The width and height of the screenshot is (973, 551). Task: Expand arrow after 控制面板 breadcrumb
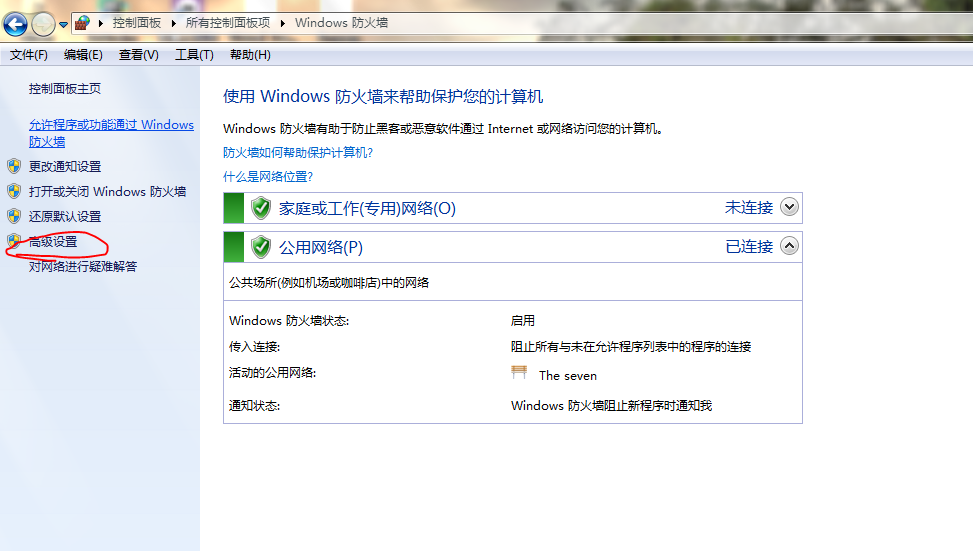pyautogui.click(x=173, y=24)
